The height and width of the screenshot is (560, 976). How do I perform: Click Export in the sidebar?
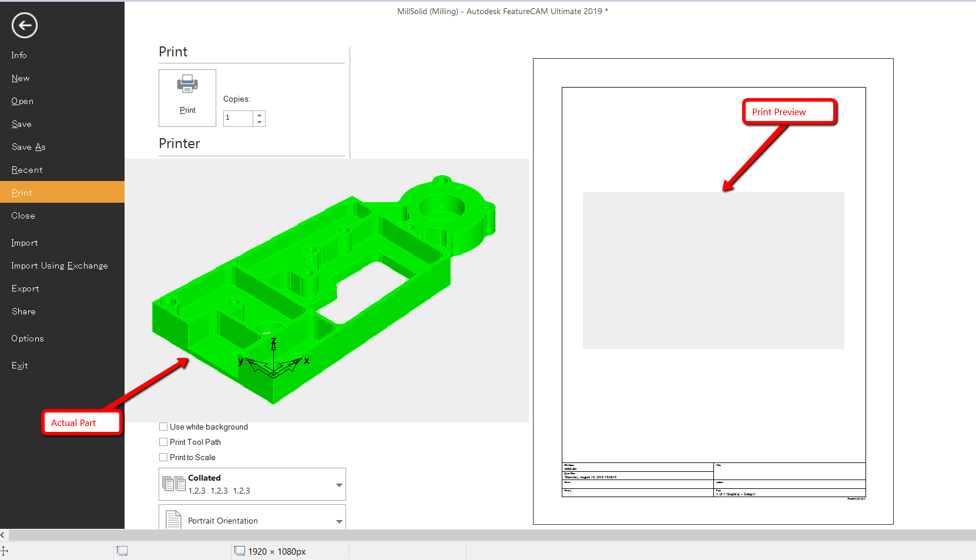25,288
